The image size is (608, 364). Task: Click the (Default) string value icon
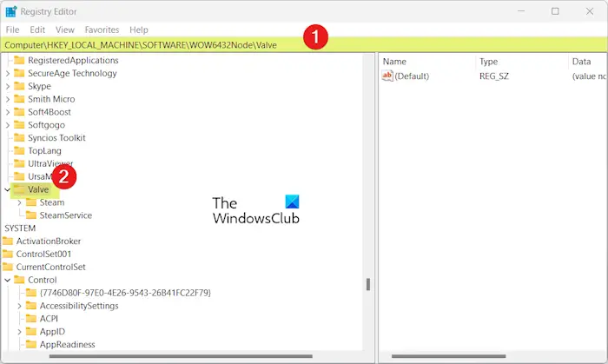click(x=387, y=76)
